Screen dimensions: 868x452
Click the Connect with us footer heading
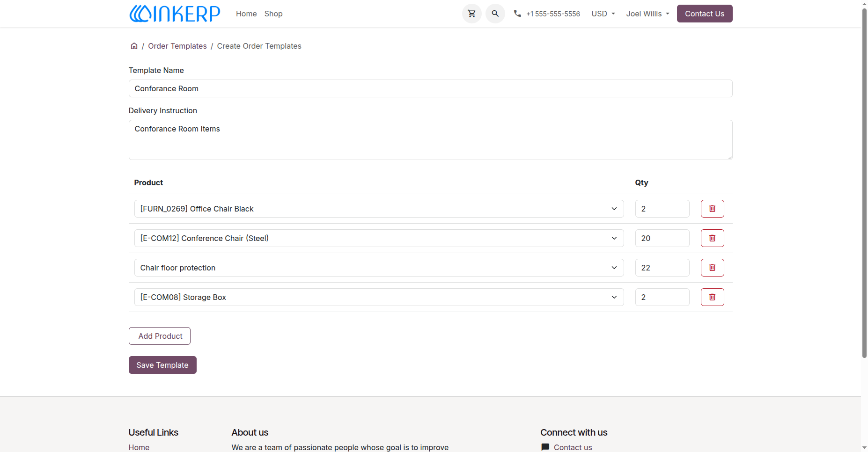pos(574,432)
